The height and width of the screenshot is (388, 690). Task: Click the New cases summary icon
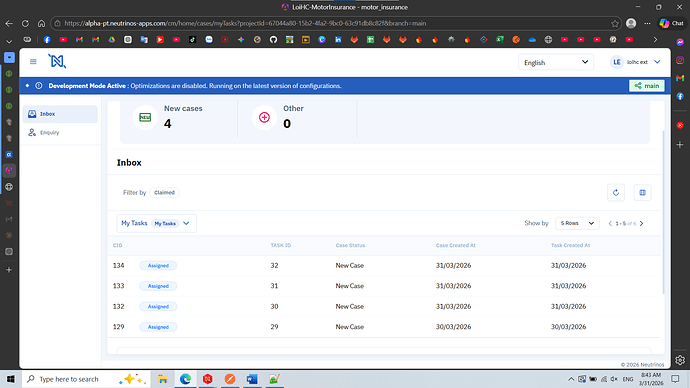(x=145, y=117)
